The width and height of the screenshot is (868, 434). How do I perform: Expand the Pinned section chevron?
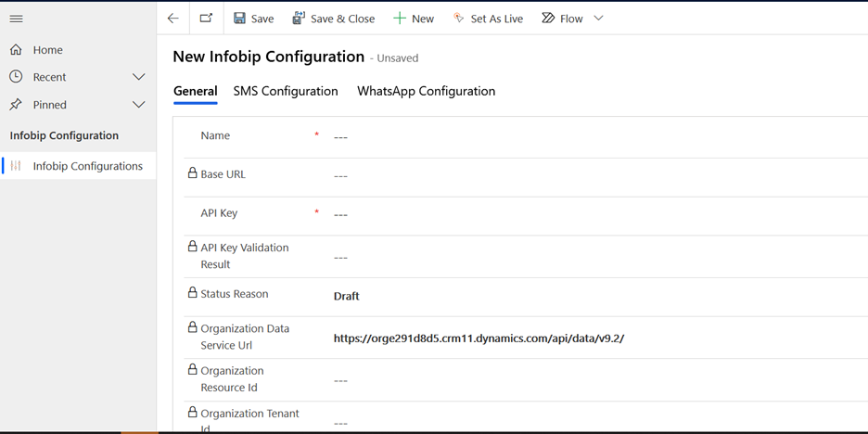click(x=139, y=105)
